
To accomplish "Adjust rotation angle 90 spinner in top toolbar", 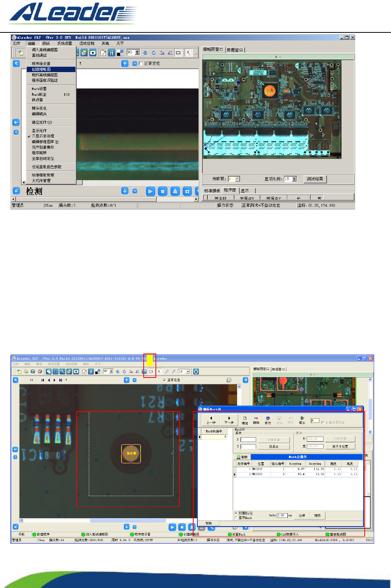I will pyautogui.click(x=133, y=53).
